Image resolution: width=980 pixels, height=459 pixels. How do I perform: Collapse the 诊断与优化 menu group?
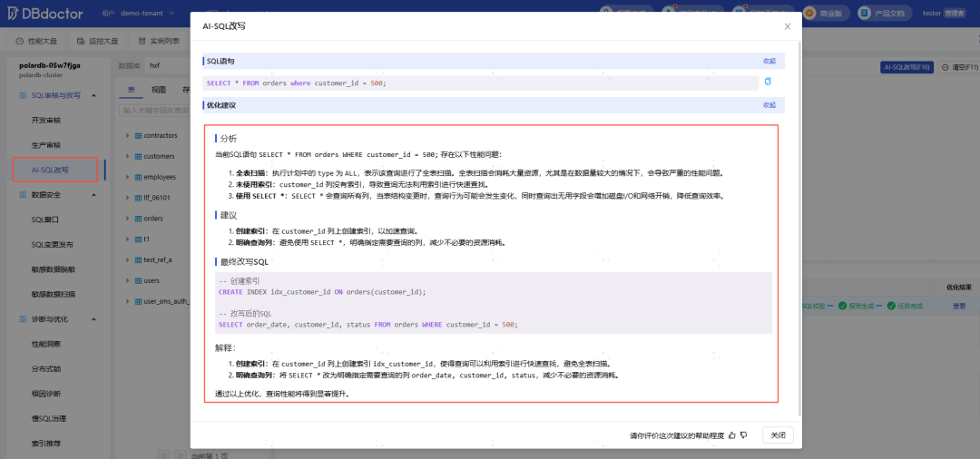[93, 319]
